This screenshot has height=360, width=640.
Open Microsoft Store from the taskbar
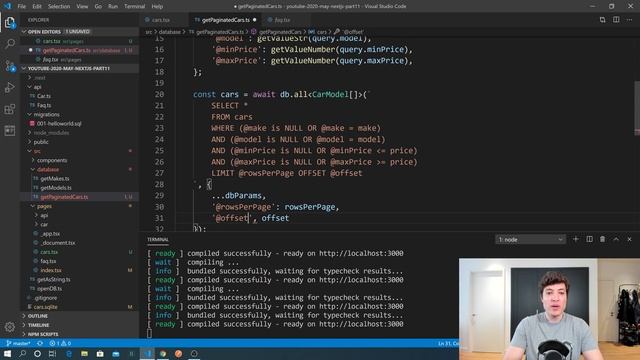click(100, 353)
